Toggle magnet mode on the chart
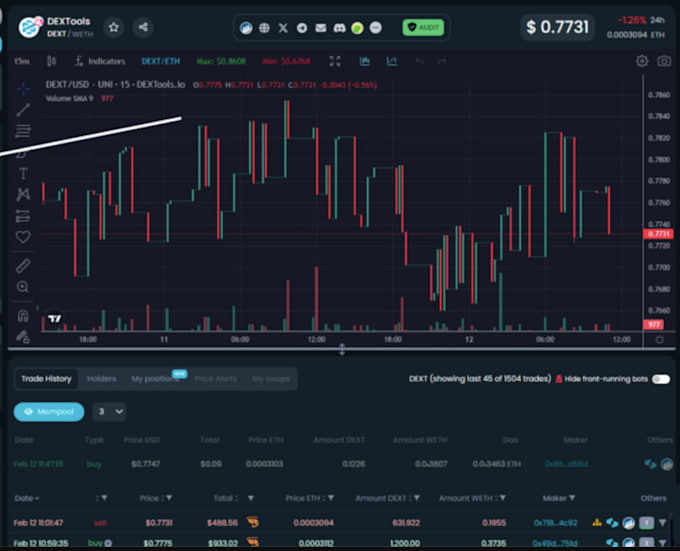The height and width of the screenshot is (551, 680). [23, 316]
